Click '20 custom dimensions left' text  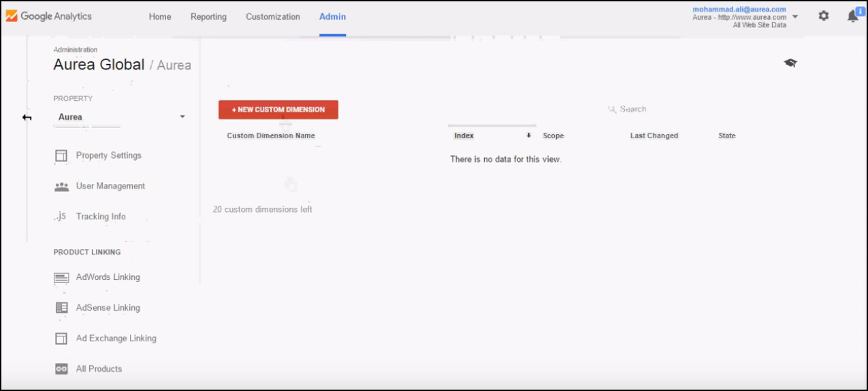click(263, 209)
